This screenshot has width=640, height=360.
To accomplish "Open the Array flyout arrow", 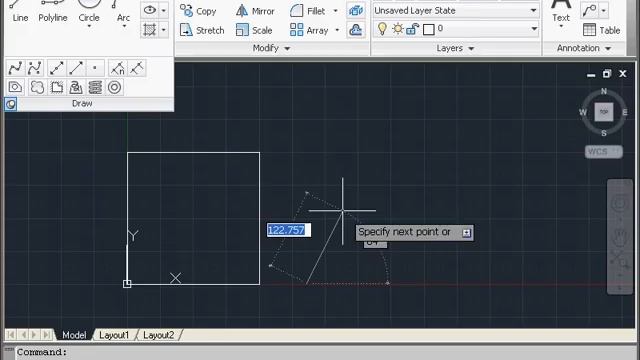I will 337,30.
